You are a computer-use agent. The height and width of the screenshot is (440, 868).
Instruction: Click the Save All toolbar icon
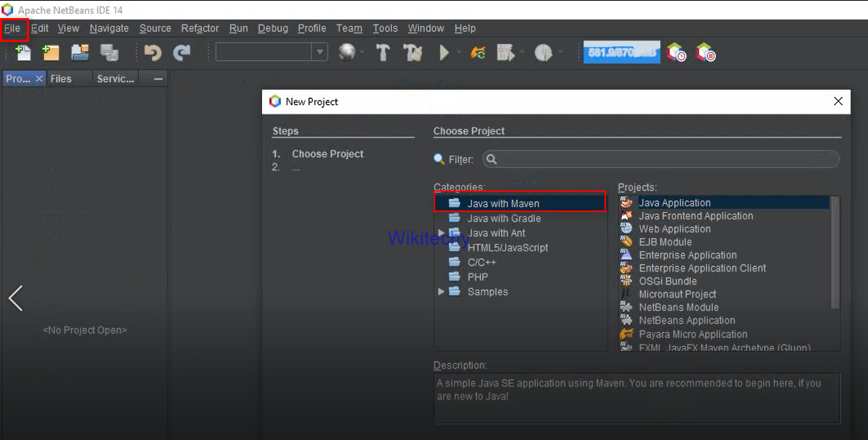click(109, 53)
